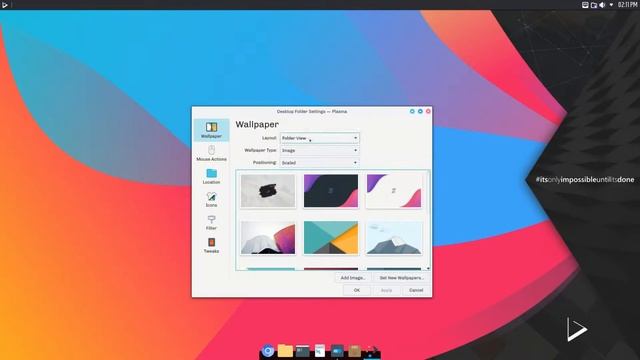Image resolution: width=640 pixels, height=360 pixels.
Task: Maximize the Desktop Folder Settings window
Action: click(x=420, y=111)
